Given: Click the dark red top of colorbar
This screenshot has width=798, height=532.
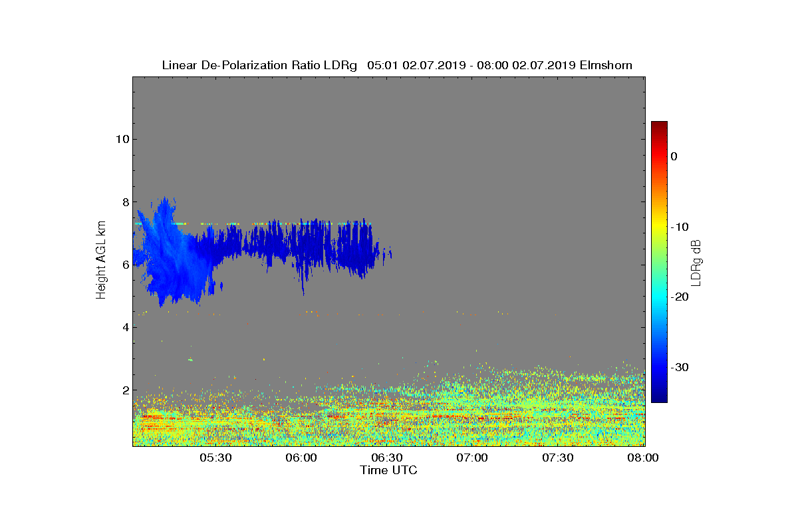Looking at the screenshot, I should point(659,126).
